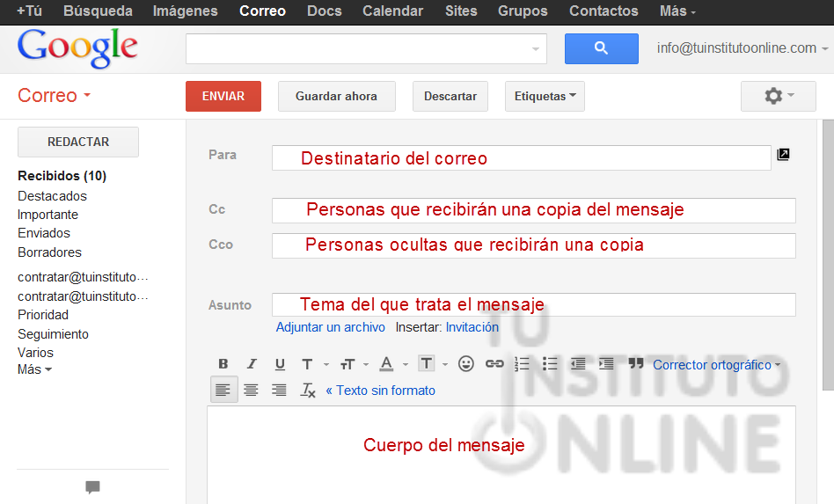
Task: Open the Más menu in top bar
Action: 677,11
